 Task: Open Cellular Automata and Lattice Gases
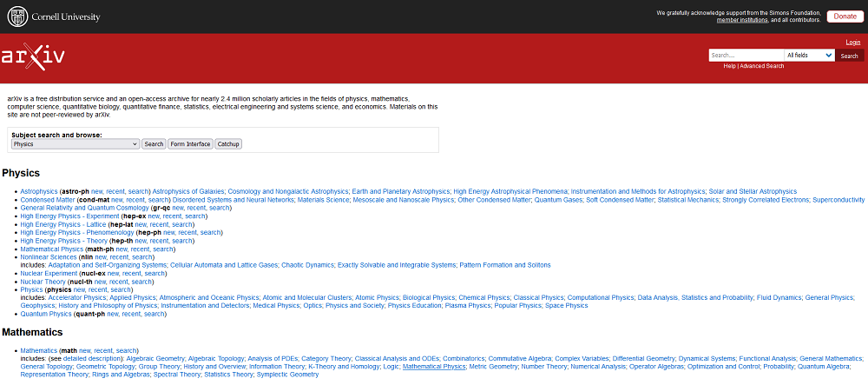224,265
